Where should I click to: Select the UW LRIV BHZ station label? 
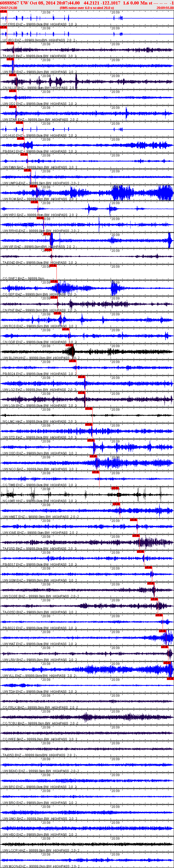(x=40, y=660)
